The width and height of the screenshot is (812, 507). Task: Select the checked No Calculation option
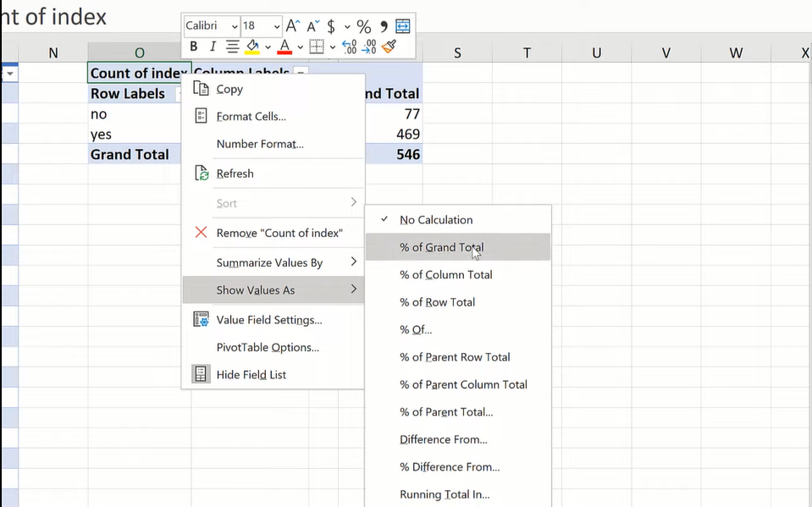[x=458, y=219]
